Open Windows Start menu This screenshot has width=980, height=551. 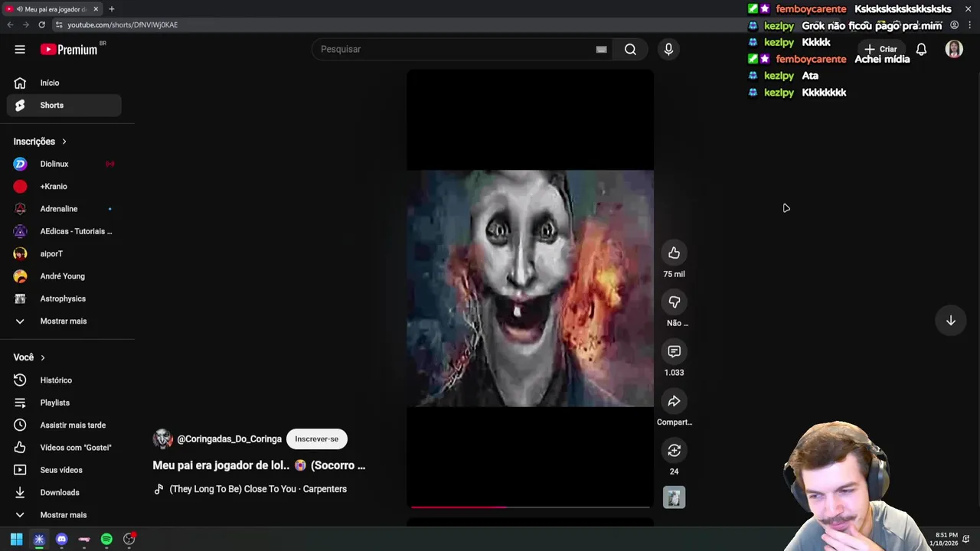point(16,539)
